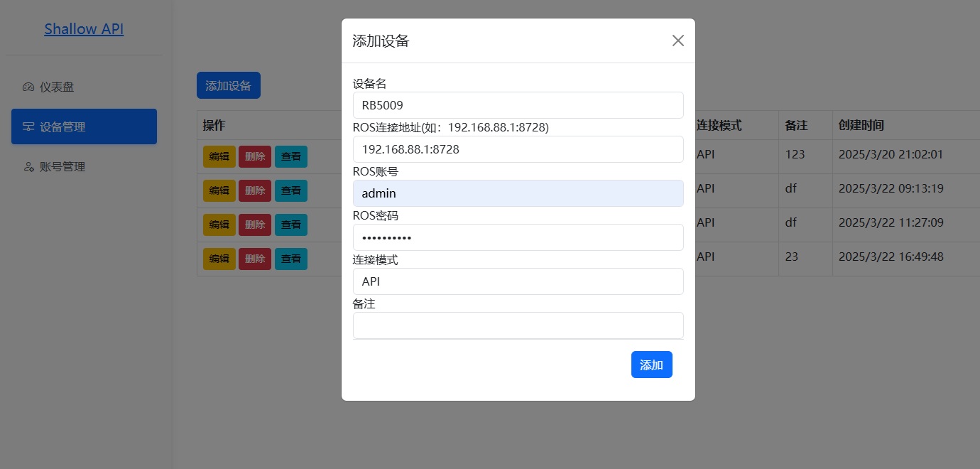Click the ROS账号 field with admin
Viewport: 980px width, 469px height.
tap(518, 193)
